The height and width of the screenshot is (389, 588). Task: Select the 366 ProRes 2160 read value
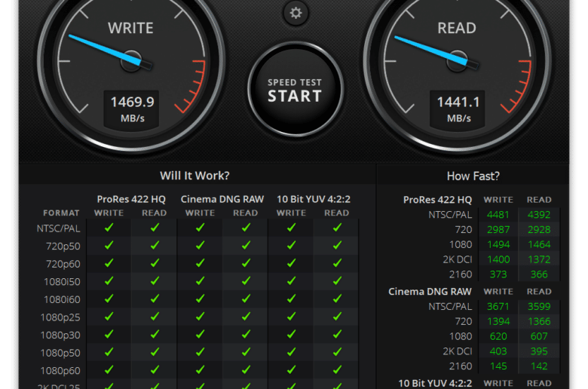[539, 274]
